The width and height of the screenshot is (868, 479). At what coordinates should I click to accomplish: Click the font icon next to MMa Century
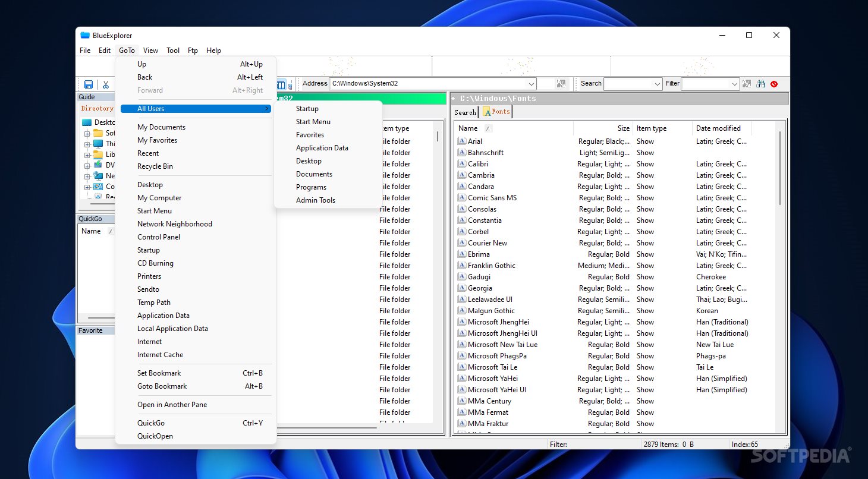[461, 401]
